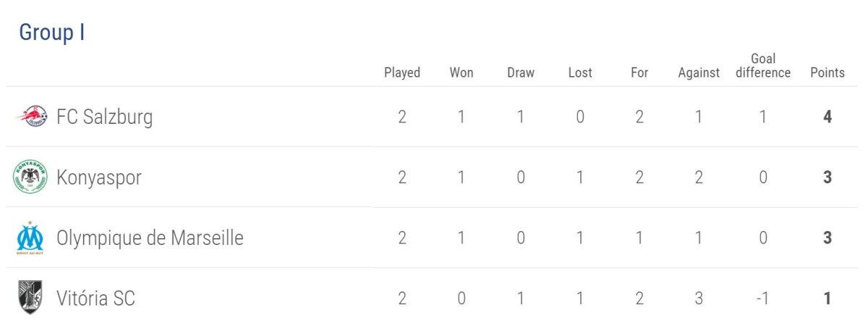Viewport: 868px width, 326px height.
Task: Click the Goal difference column header
Action: click(763, 65)
